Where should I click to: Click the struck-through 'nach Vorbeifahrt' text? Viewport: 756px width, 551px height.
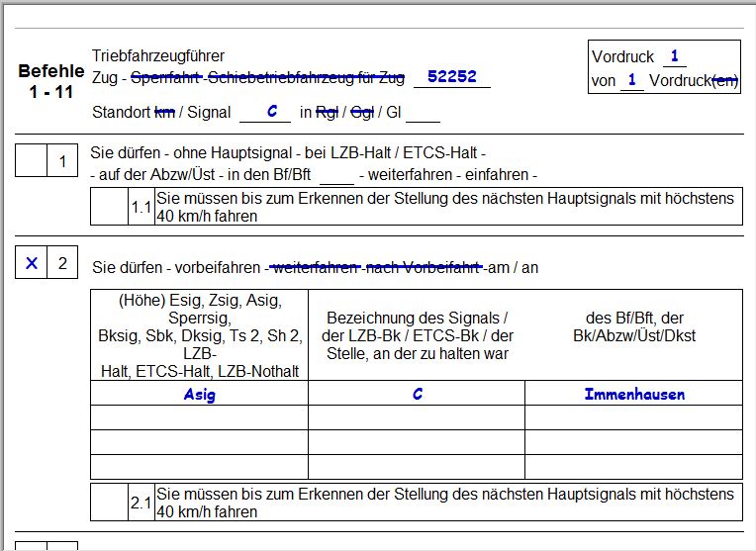coord(423,266)
